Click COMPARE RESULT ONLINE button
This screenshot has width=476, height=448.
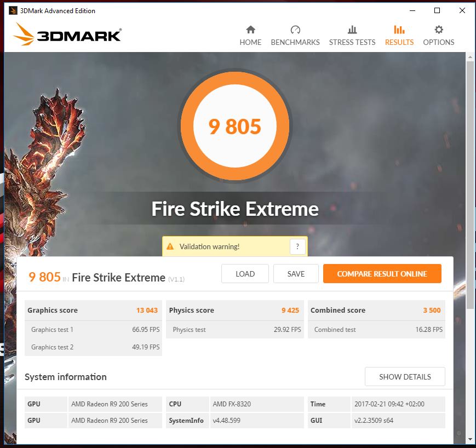click(x=382, y=274)
